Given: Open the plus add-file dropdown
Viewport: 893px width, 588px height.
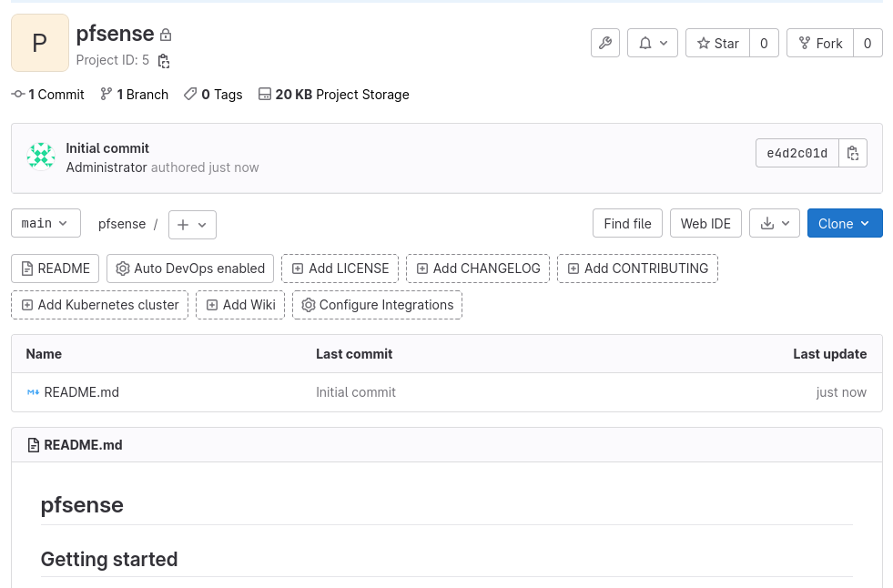Looking at the screenshot, I should [x=192, y=224].
